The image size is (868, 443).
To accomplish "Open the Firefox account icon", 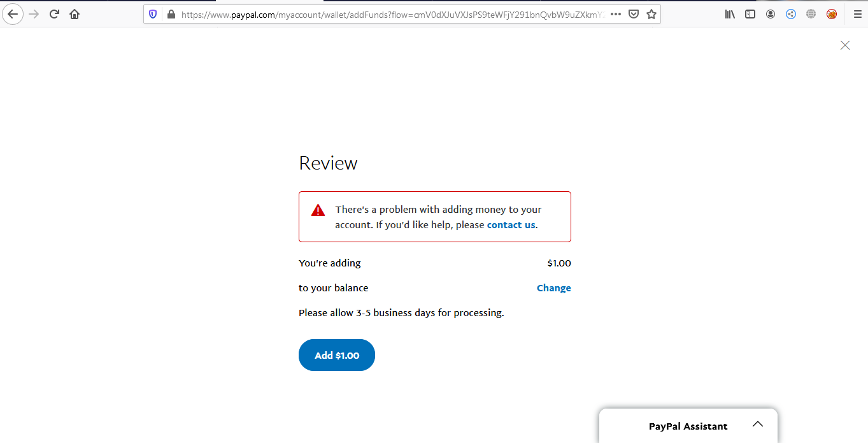I will tap(771, 14).
